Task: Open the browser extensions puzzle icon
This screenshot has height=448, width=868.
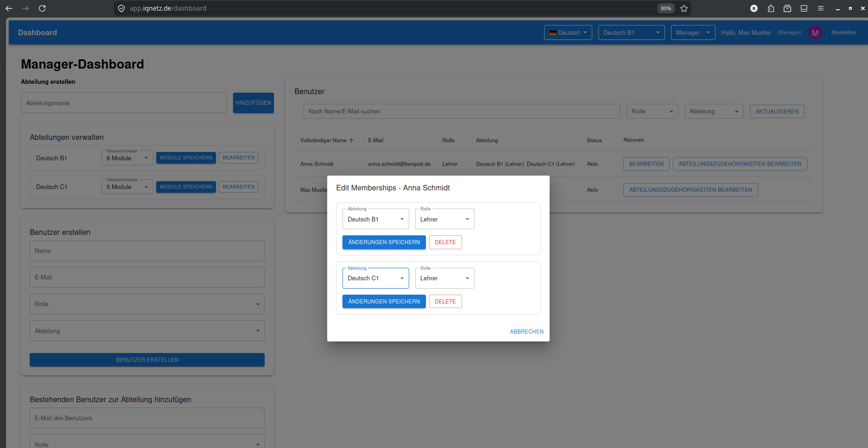Action: (x=771, y=8)
